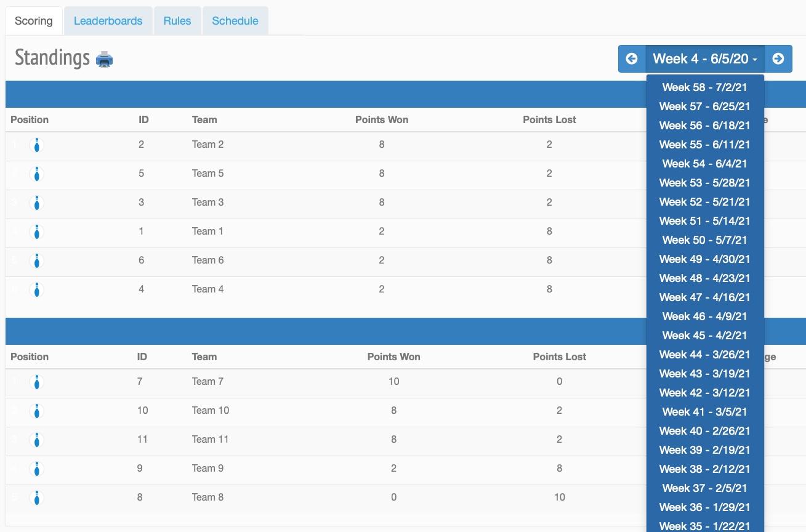The width and height of the screenshot is (806, 532).
Task: Click Team 8's Points Lost value 10
Action: [560, 498]
